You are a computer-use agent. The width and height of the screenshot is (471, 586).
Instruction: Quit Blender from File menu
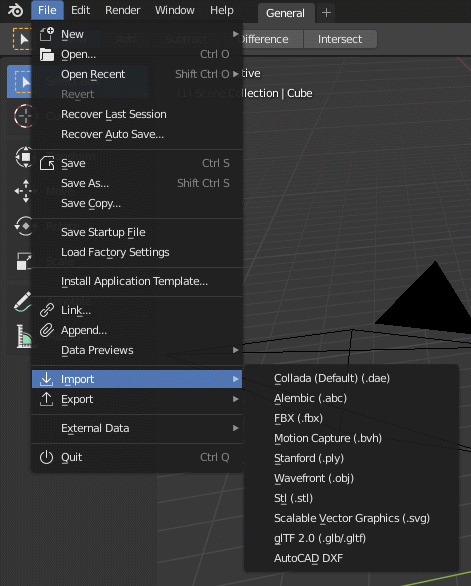137,457
